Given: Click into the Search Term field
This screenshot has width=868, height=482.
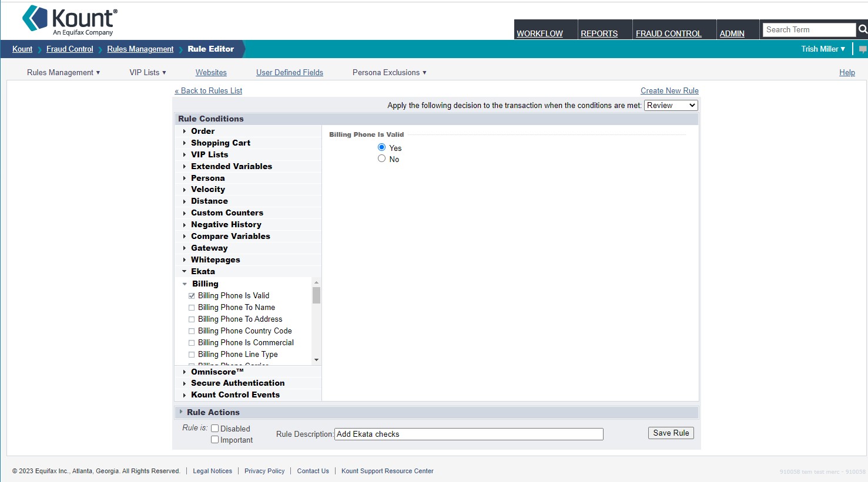Looking at the screenshot, I should coord(809,29).
